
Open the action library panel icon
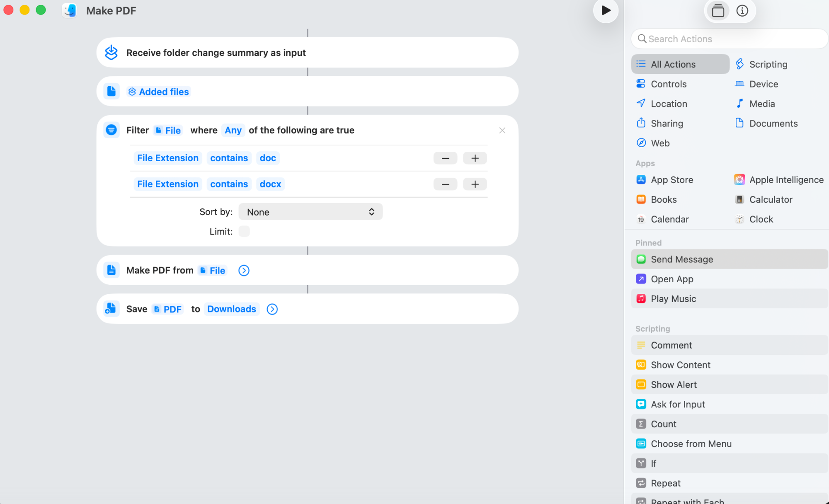718,11
